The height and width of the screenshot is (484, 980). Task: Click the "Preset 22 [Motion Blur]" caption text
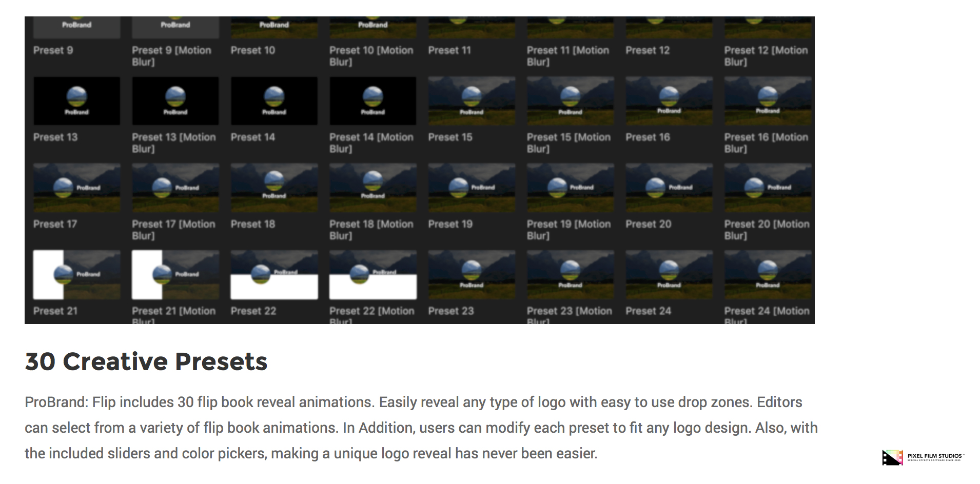[x=372, y=315]
